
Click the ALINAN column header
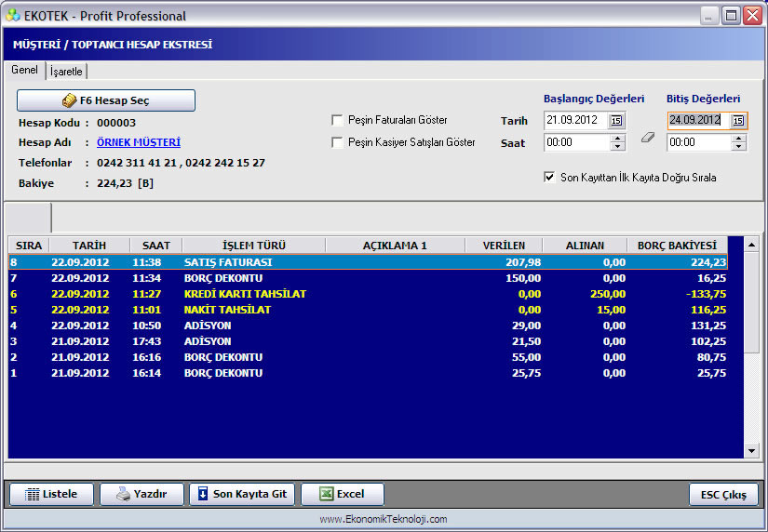click(585, 246)
